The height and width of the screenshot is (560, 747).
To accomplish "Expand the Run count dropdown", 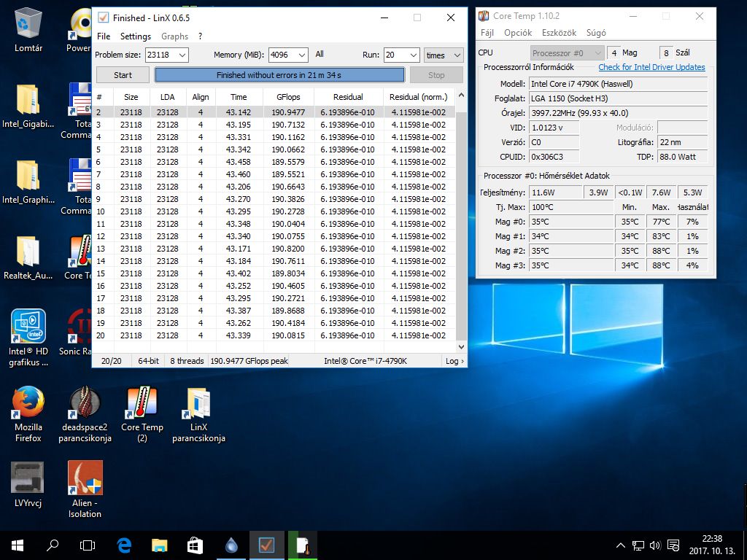I will 412,55.
